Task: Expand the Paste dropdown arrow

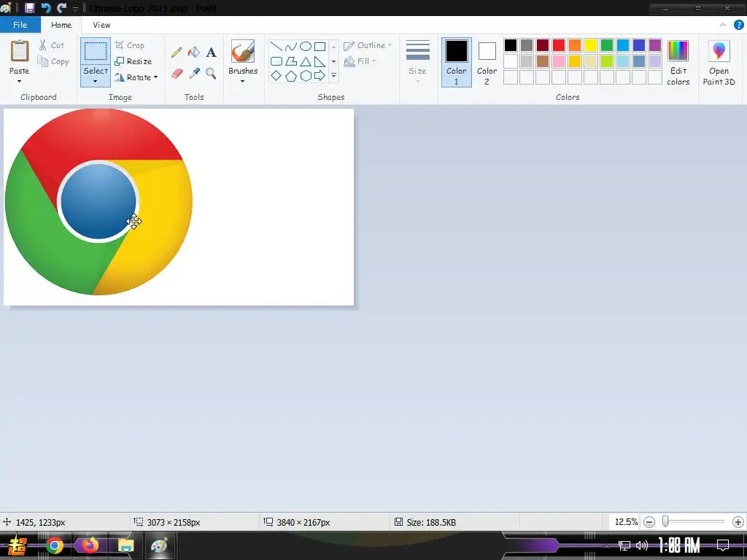Action: (x=19, y=82)
